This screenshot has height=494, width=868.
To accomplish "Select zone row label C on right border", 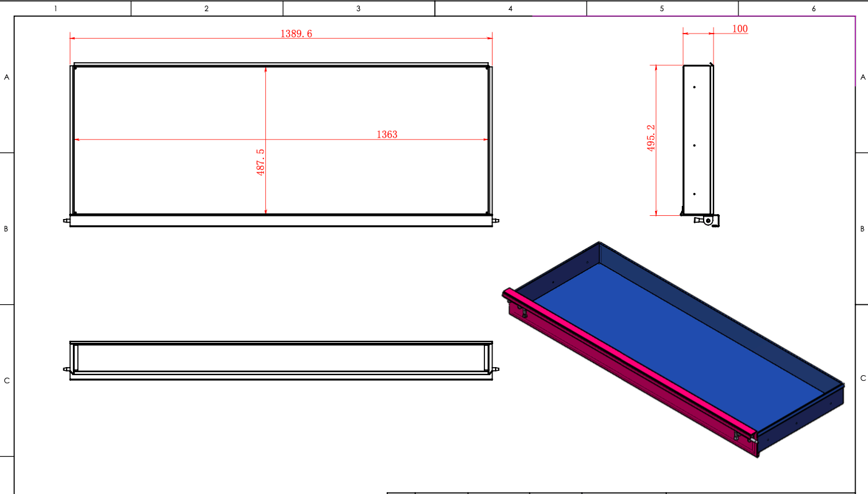I will pos(863,378).
